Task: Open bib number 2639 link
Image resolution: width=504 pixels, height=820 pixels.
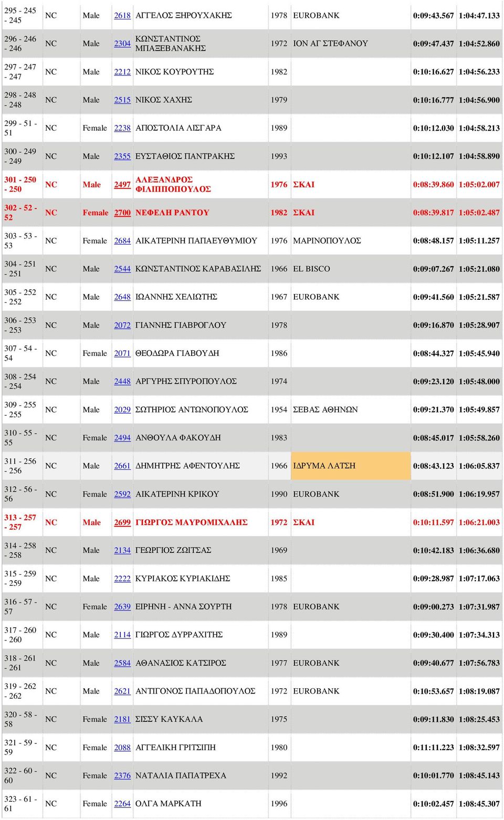Action: click(x=122, y=607)
